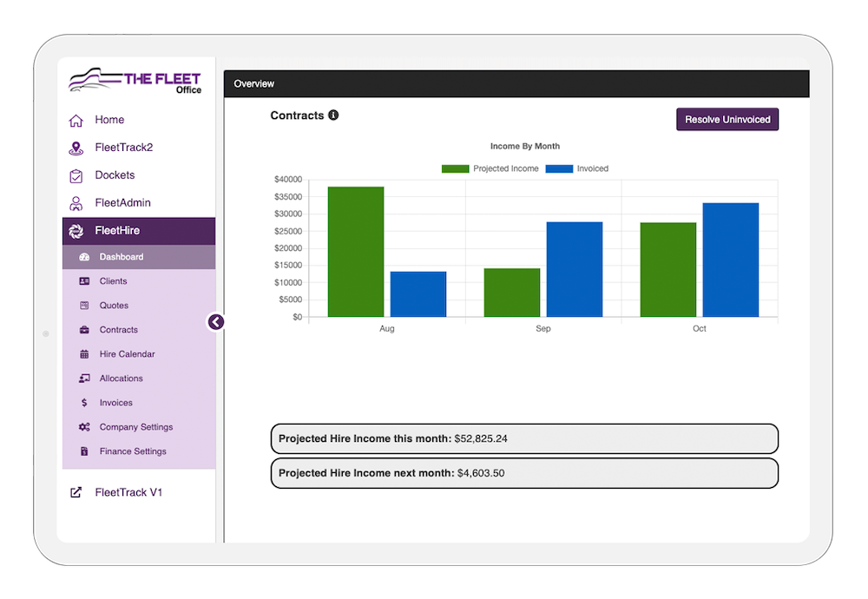Click the FleetHire swirl icon

point(76,232)
